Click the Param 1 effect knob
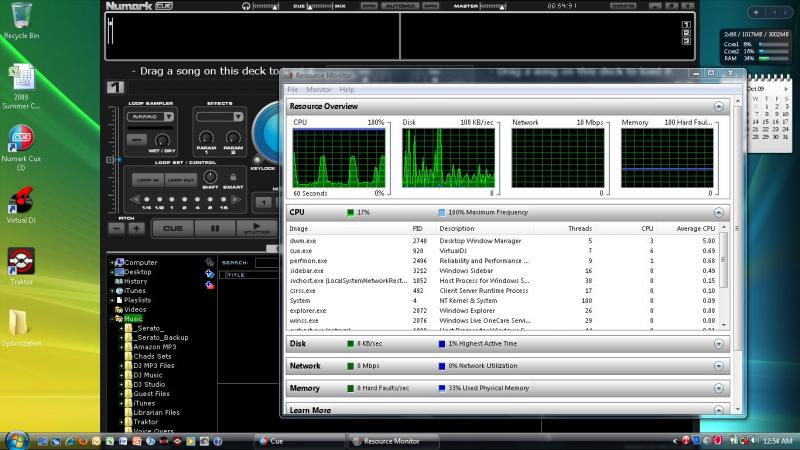The width and height of the screenshot is (800, 450). point(206,137)
